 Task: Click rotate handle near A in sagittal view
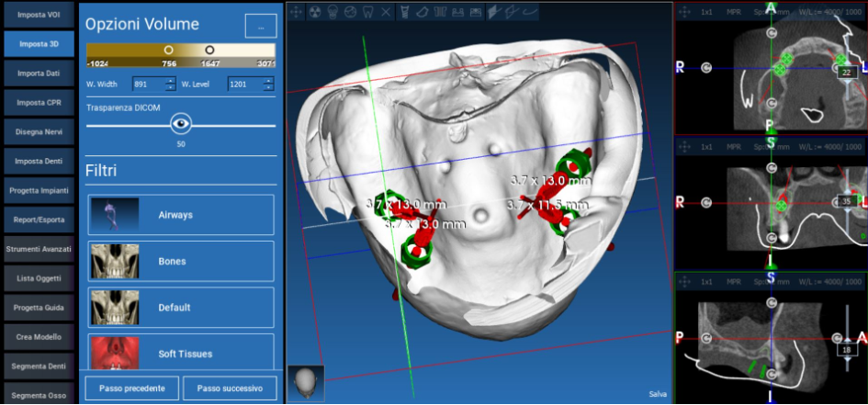838,338
